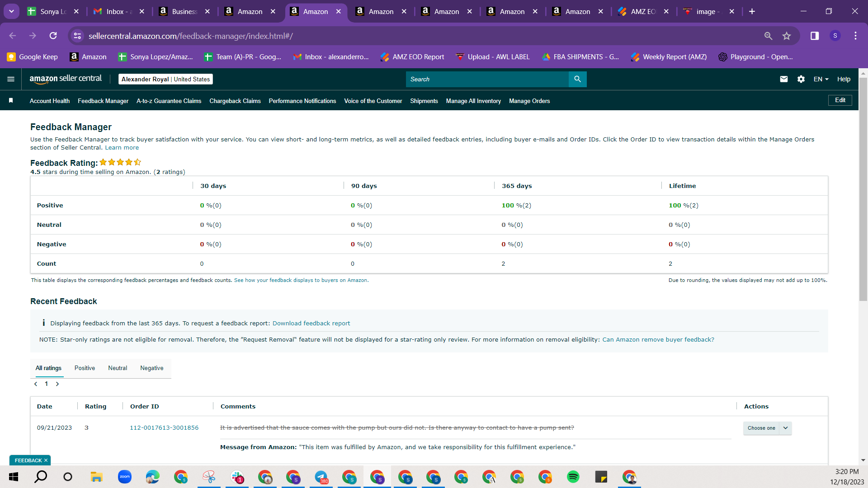Reload the page with refresh icon
This screenshot has height=488, width=868.
coord(53,36)
